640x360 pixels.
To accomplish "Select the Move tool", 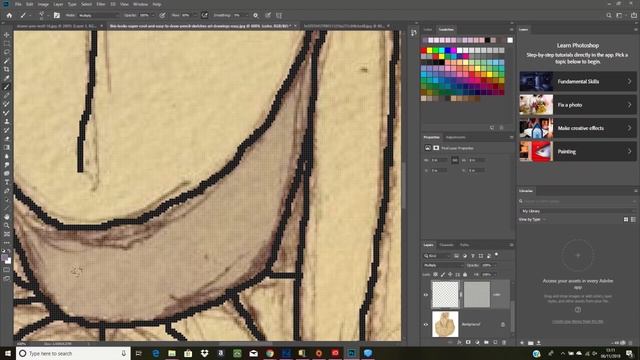I will [x=7, y=35].
